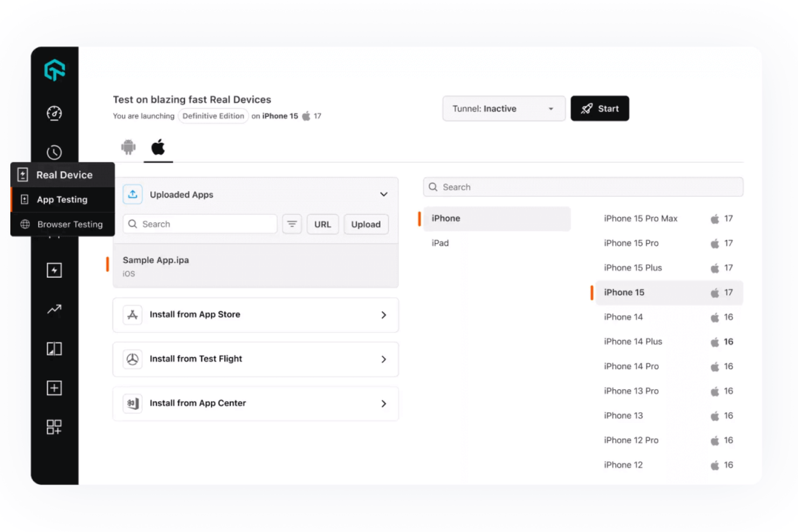Open the grid-plus integrations icon
798x532 pixels.
54,427
